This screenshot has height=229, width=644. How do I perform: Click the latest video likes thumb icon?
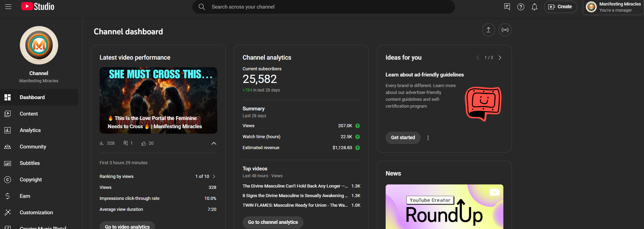point(144,143)
